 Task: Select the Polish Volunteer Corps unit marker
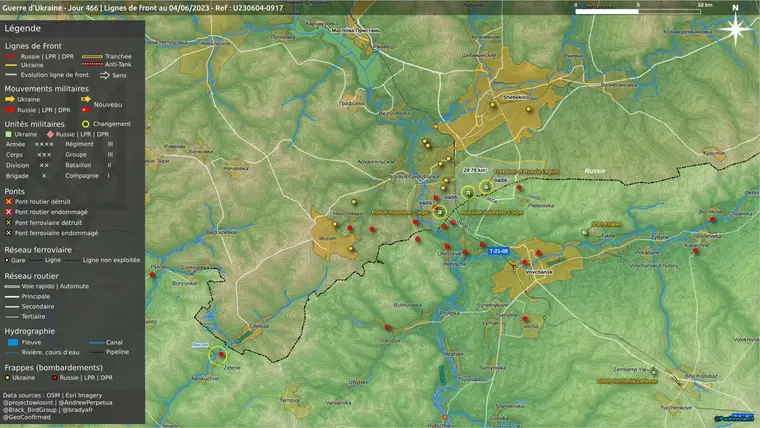(x=440, y=212)
